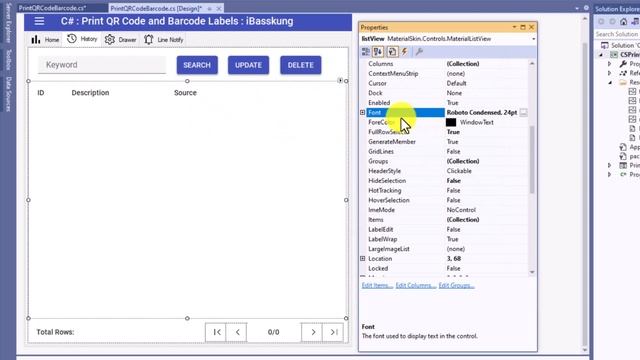Collapse the CSPrint project node
The image size is (640, 360).
(601, 55)
